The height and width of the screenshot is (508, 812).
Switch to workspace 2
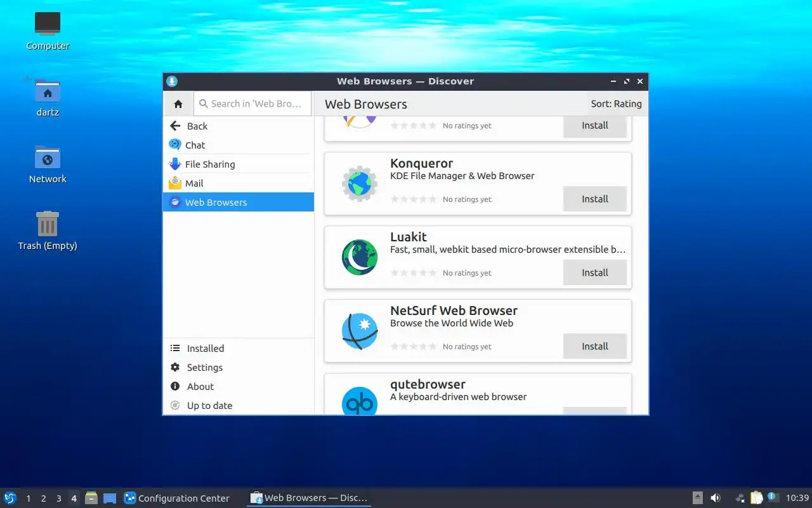44,498
